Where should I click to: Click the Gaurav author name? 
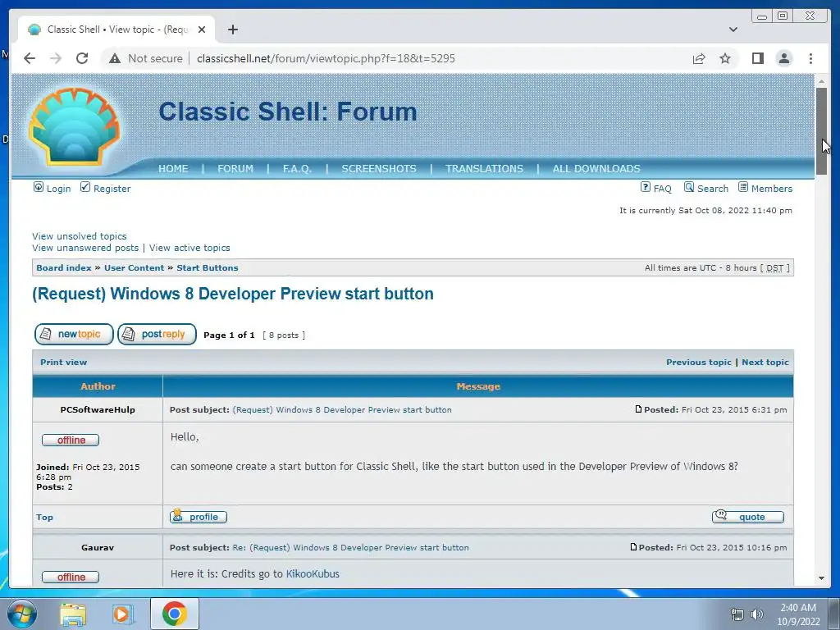click(x=98, y=547)
